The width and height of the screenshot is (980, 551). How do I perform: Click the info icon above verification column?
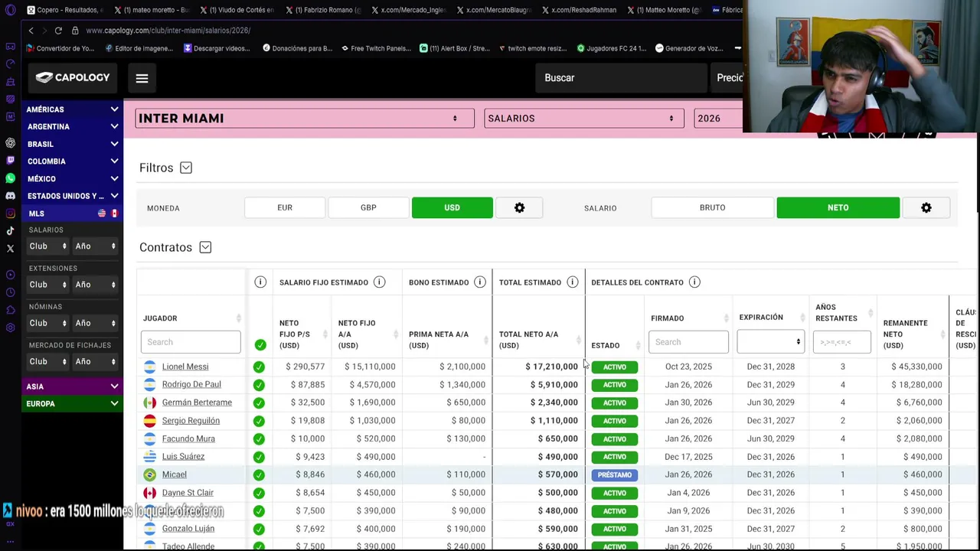point(260,282)
